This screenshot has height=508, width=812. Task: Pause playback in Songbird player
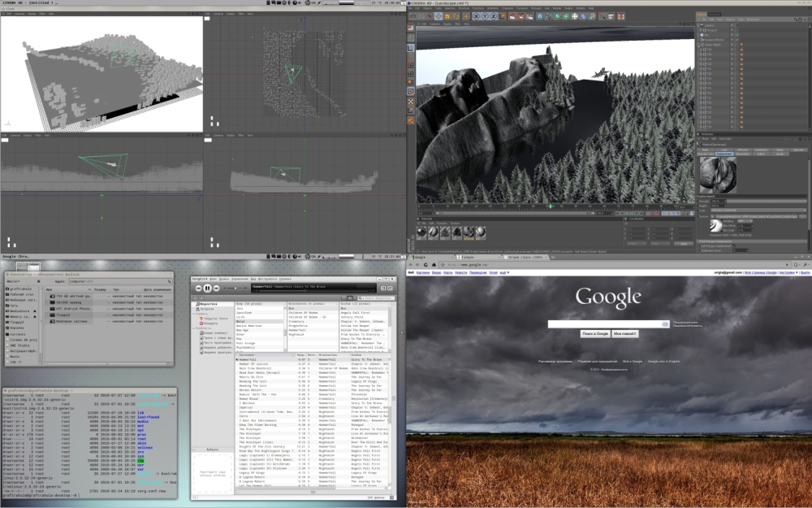pyautogui.click(x=207, y=288)
